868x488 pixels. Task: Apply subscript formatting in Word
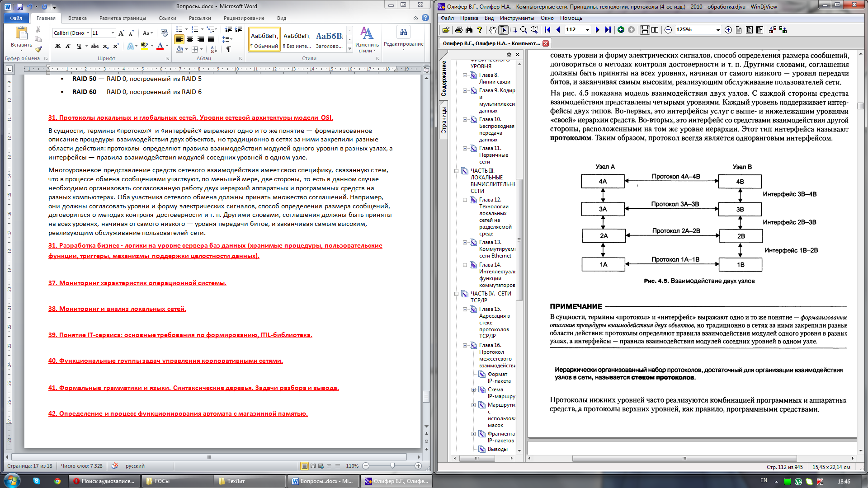click(105, 46)
